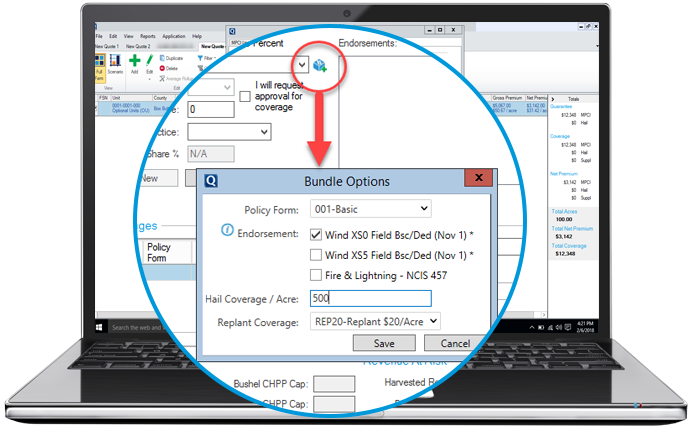Viewport: 693px width, 434px height.
Task: Expand the Replant Coverage dropdown
Action: tap(375, 322)
